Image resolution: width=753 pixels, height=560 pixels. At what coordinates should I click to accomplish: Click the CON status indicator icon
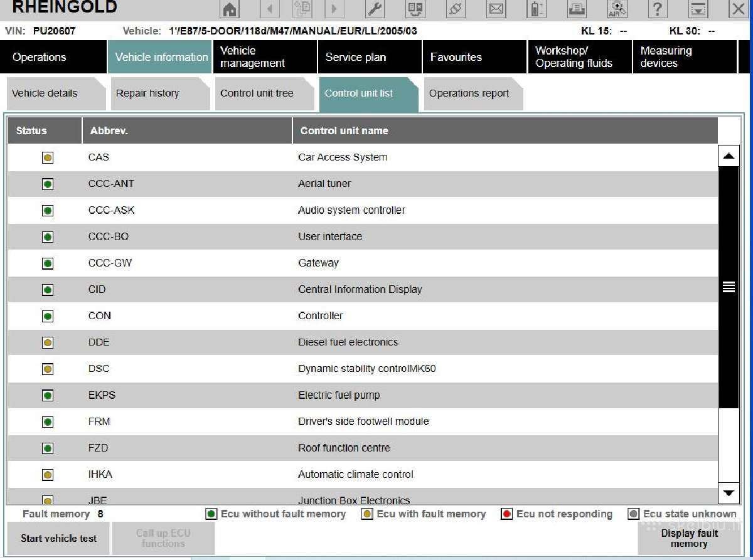[48, 316]
